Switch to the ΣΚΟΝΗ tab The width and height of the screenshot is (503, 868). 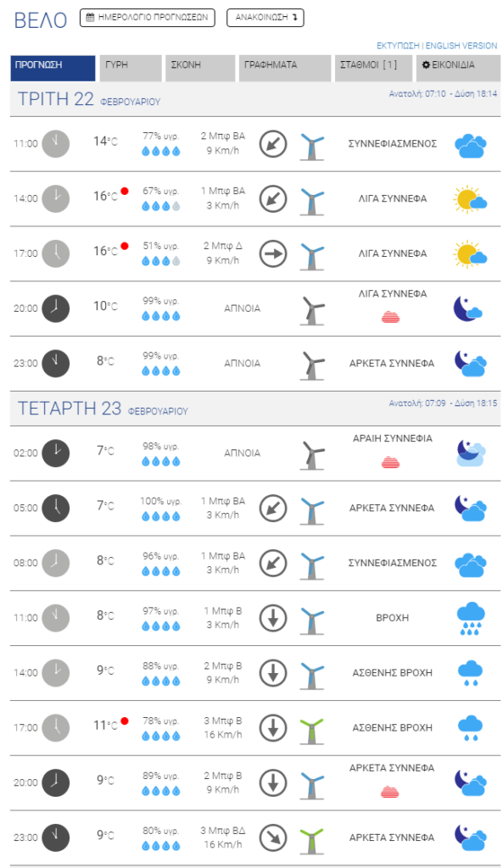coord(200,68)
